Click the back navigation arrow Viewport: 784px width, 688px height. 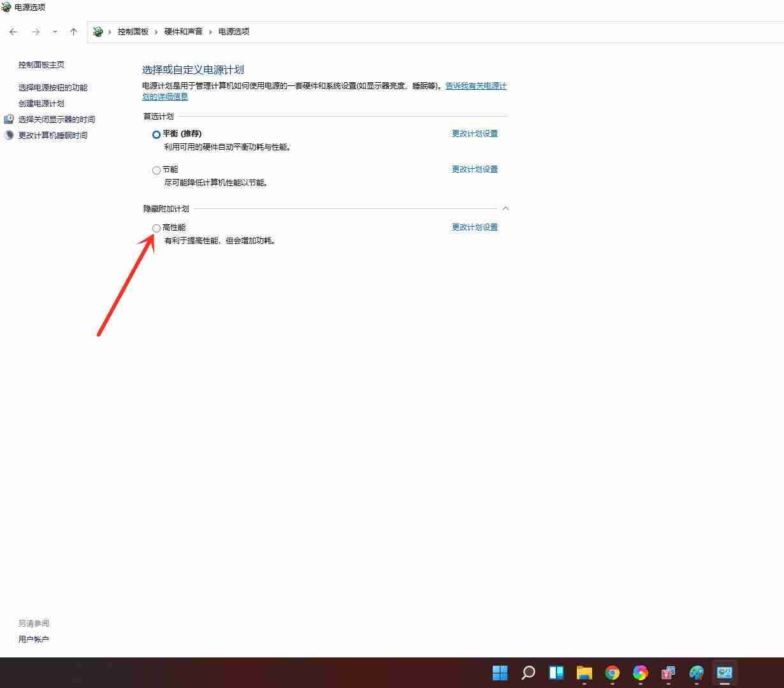[x=13, y=31]
